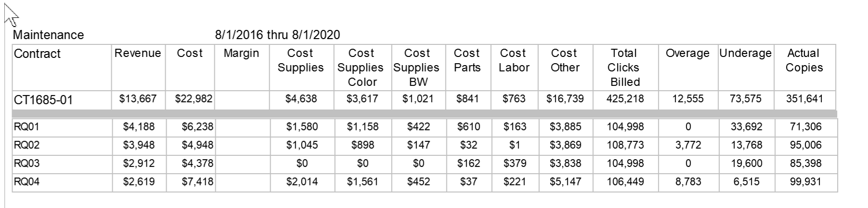This screenshot has height=208, width=868.
Task: Select the RQ03 row label
Action: coord(27,164)
